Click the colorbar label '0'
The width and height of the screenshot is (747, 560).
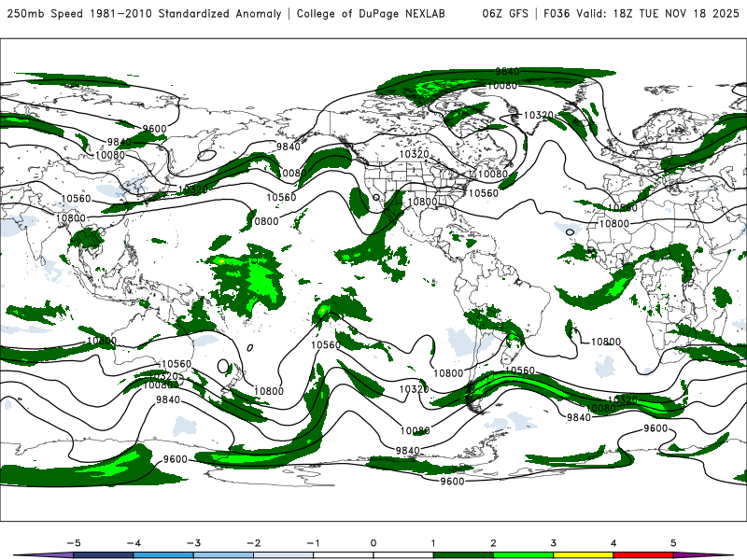pos(373,543)
